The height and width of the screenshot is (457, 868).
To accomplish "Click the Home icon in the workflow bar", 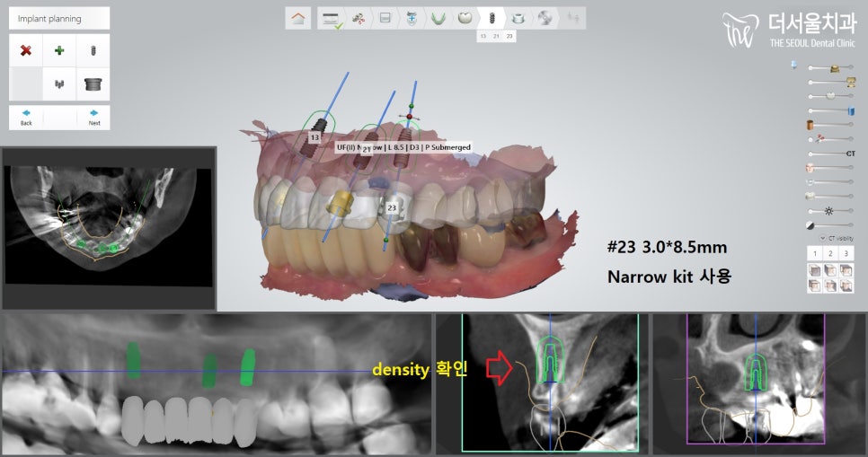I will [298, 18].
